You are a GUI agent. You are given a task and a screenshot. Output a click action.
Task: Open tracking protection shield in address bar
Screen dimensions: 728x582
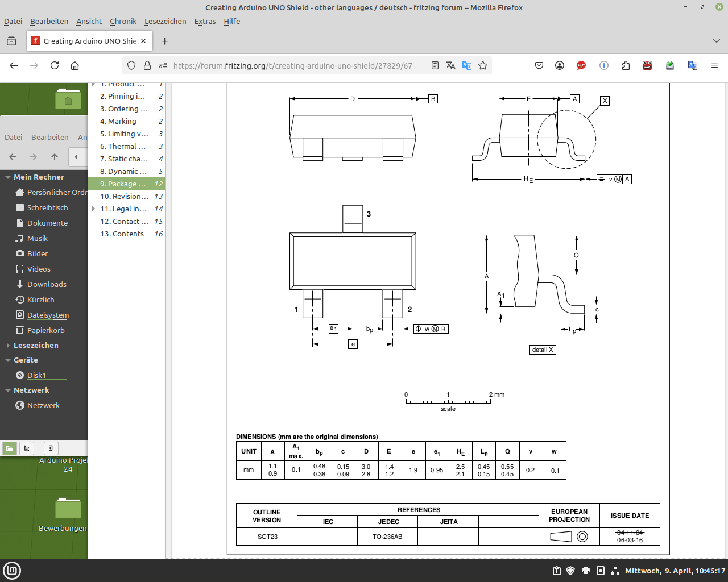(131, 65)
